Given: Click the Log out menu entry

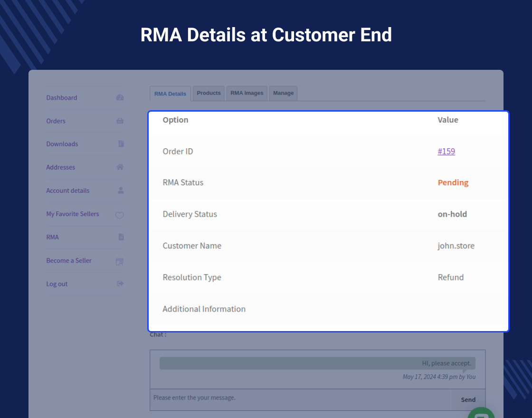Looking at the screenshot, I should (x=57, y=284).
